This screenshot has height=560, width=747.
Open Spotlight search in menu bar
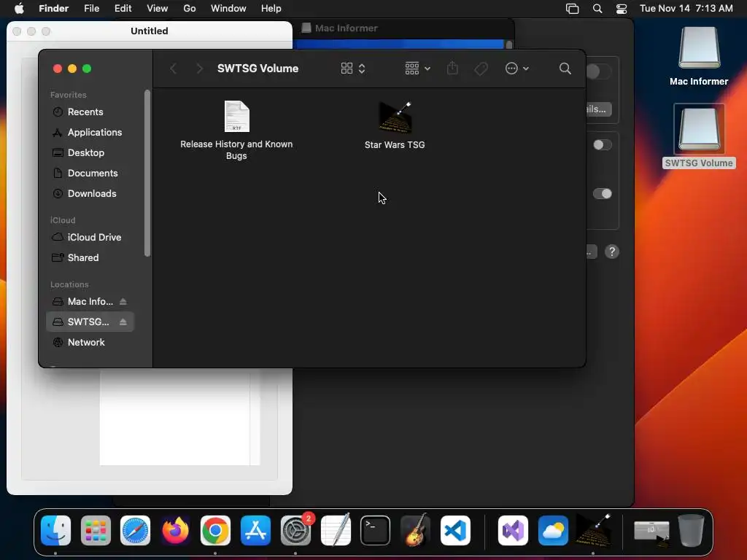[597, 9]
